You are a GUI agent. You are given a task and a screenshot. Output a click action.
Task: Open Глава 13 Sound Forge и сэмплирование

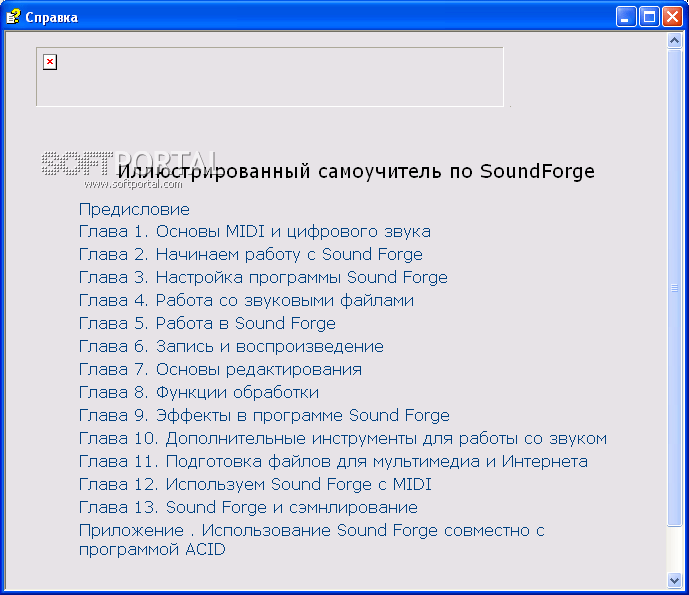pos(248,508)
